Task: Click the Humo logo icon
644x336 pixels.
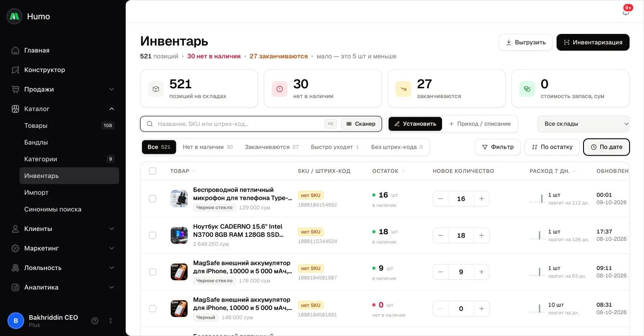Action: pyautogui.click(x=14, y=16)
